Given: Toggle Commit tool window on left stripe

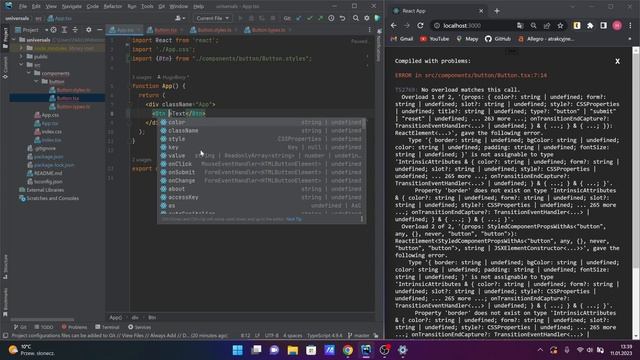Looking at the screenshot, I should click(5, 68).
